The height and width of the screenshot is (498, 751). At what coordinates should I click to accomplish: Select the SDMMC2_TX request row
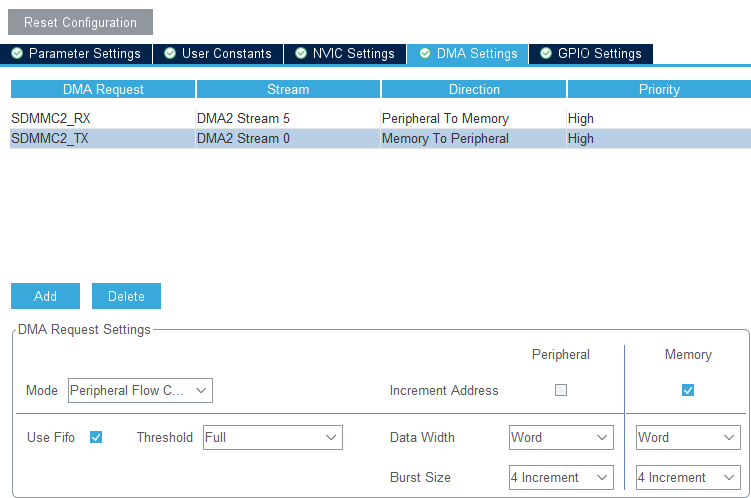[381, 138]
